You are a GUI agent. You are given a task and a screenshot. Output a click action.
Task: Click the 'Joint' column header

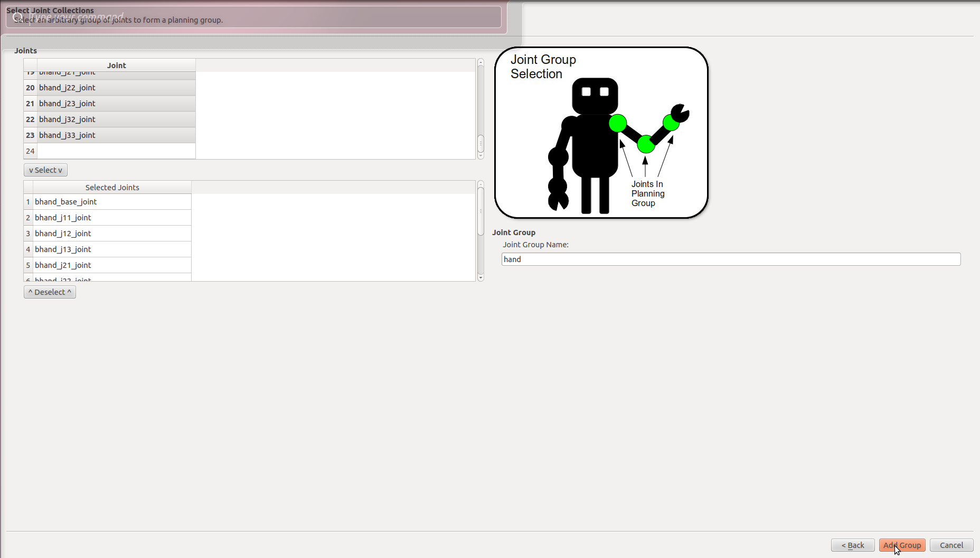click(x=116, y=65)
